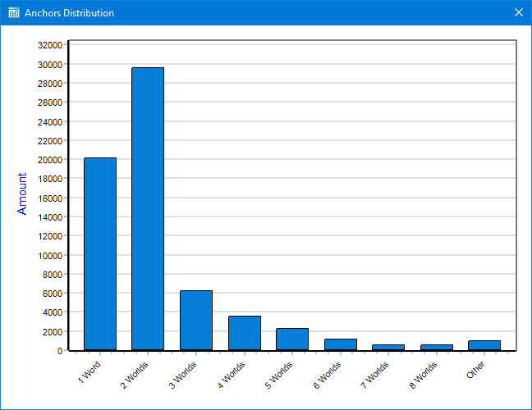Click the blue bar for 1 Word
Screen dimensions: 532x410
point(100,254)
